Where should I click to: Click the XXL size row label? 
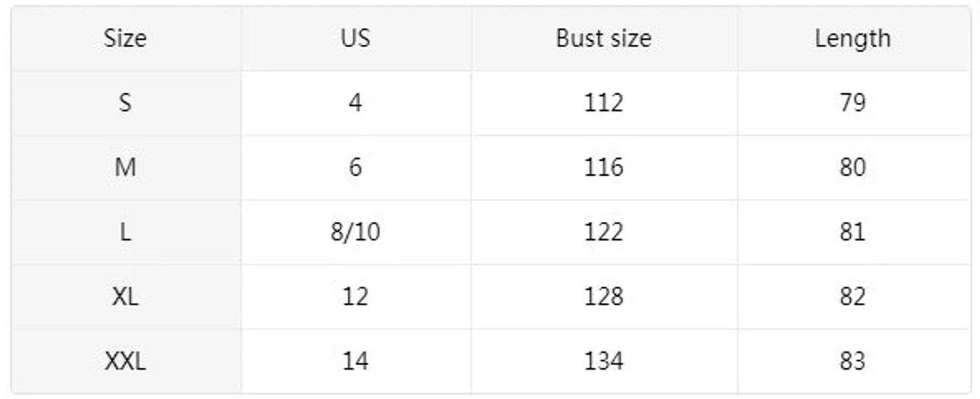click(125, 361)
